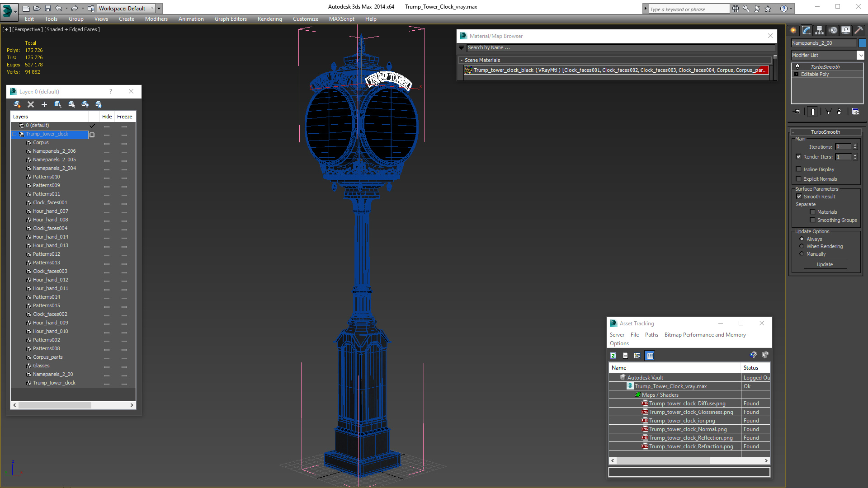Open the Rendering menu in menu bar
The height and width of the screenshot is (488, 868).
269,19
